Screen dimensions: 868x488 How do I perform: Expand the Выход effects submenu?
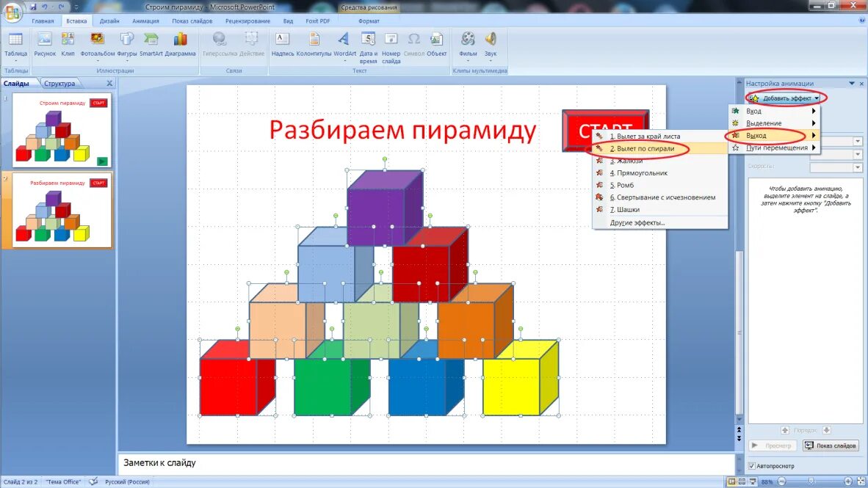click(774, 135)
